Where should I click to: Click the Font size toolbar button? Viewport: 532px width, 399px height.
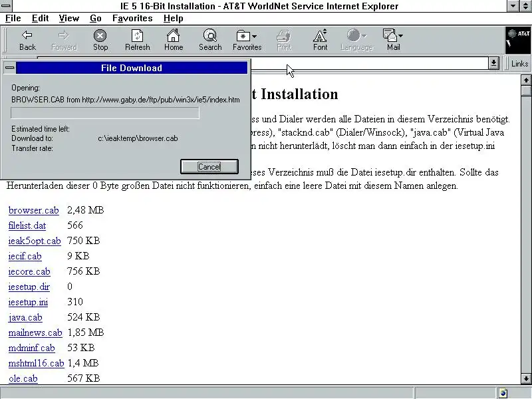(321, 41)
